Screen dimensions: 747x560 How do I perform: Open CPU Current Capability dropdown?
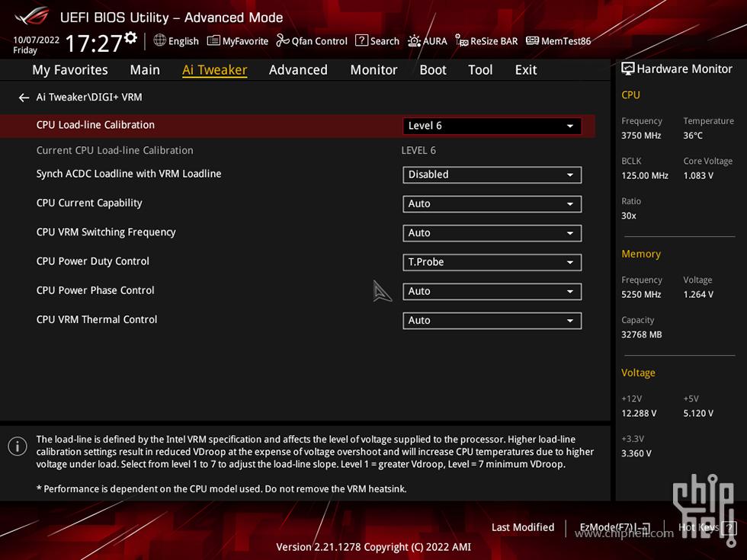click(x=492, y=204)
